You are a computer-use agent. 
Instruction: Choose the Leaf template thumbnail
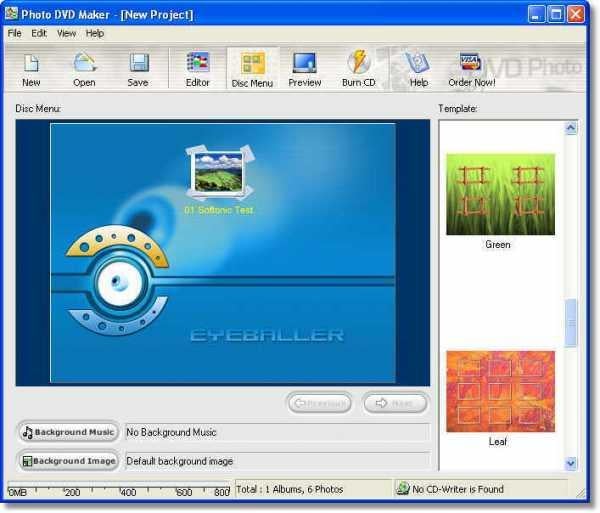point(501,392)
